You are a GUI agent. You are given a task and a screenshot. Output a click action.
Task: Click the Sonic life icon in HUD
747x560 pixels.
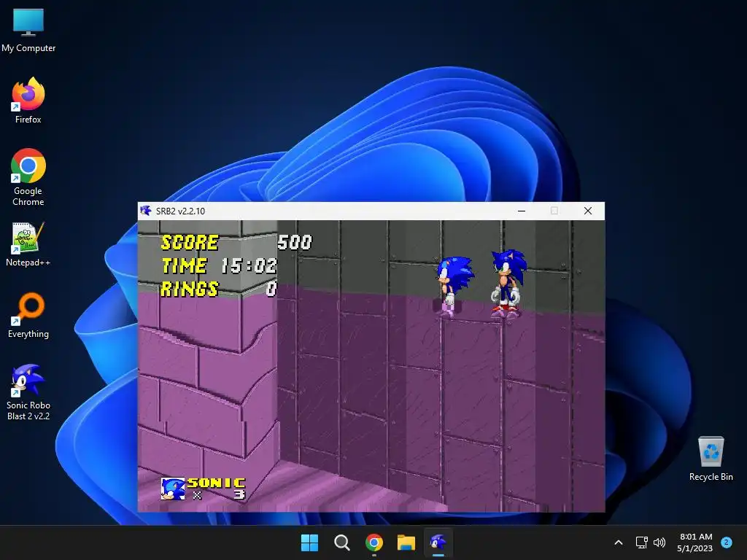[x=173, y=489]
